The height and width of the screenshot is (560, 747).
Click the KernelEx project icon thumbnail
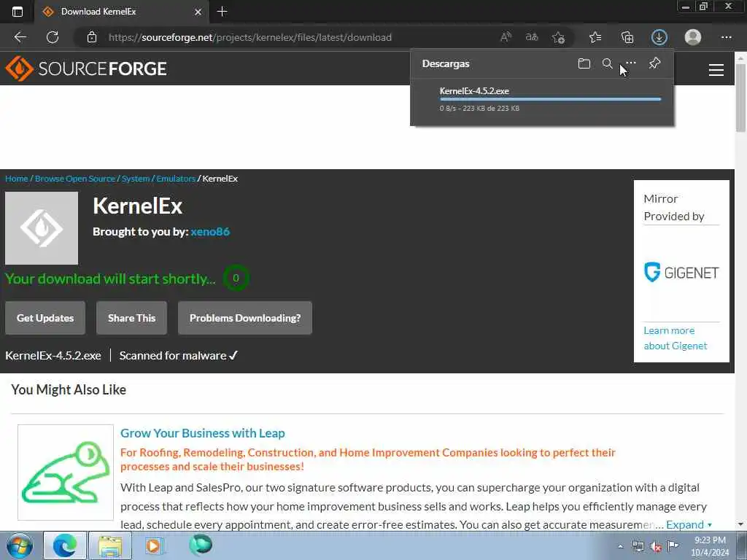click(42, 228)
